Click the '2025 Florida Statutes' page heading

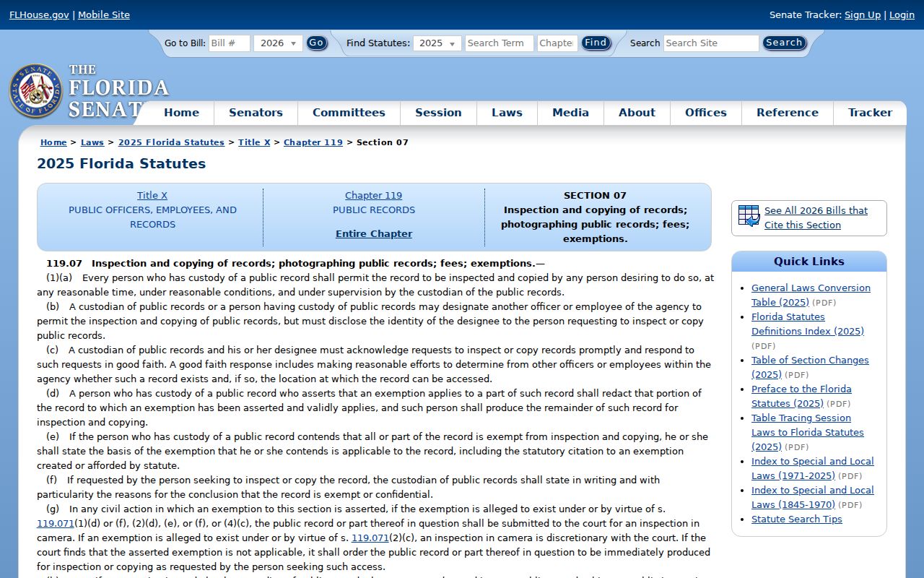pyautogui.click(x=121, y=164)
